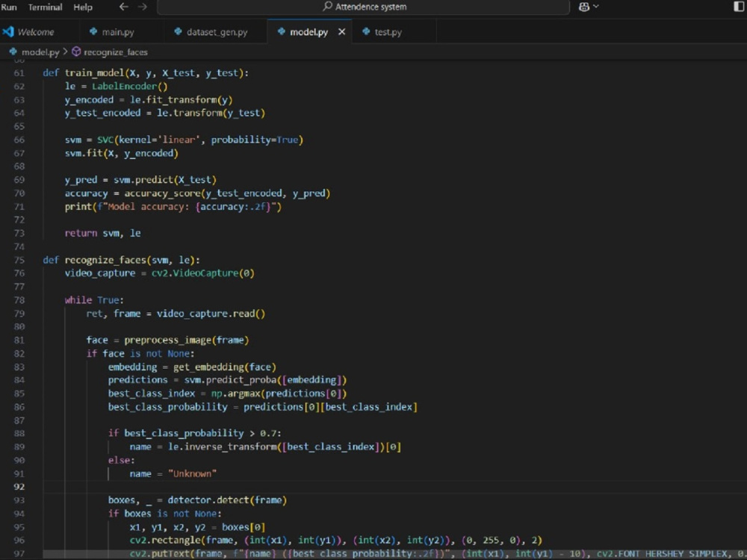
Task: Click LabelEncoder on line 62
Action: click(x=124, y=86)
